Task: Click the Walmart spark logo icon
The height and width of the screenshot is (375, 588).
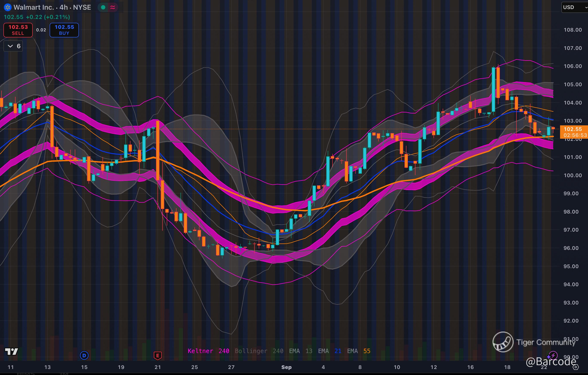Action: pos(8,7)
